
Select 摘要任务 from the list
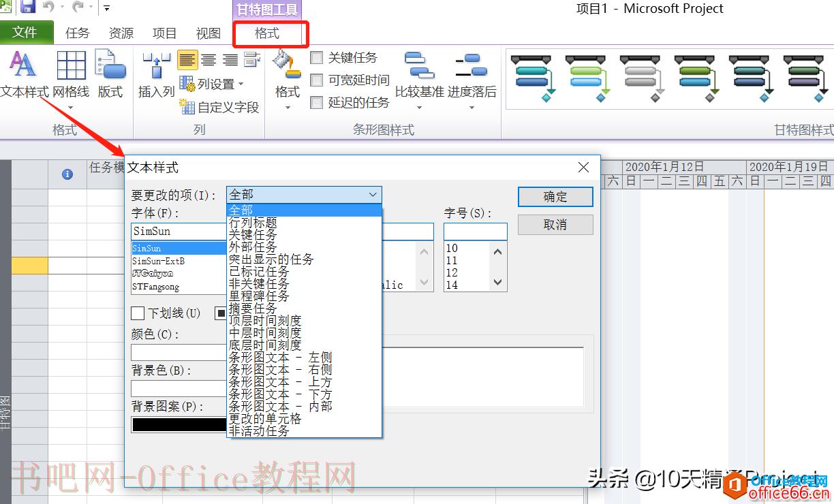(x=304, y=309)
